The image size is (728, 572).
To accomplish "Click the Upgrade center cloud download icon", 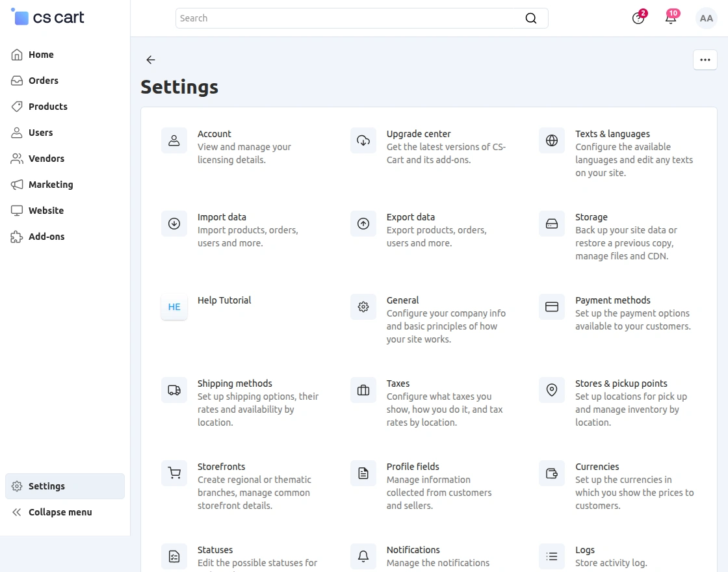I will pyautogui.click(x=363, y=140).
